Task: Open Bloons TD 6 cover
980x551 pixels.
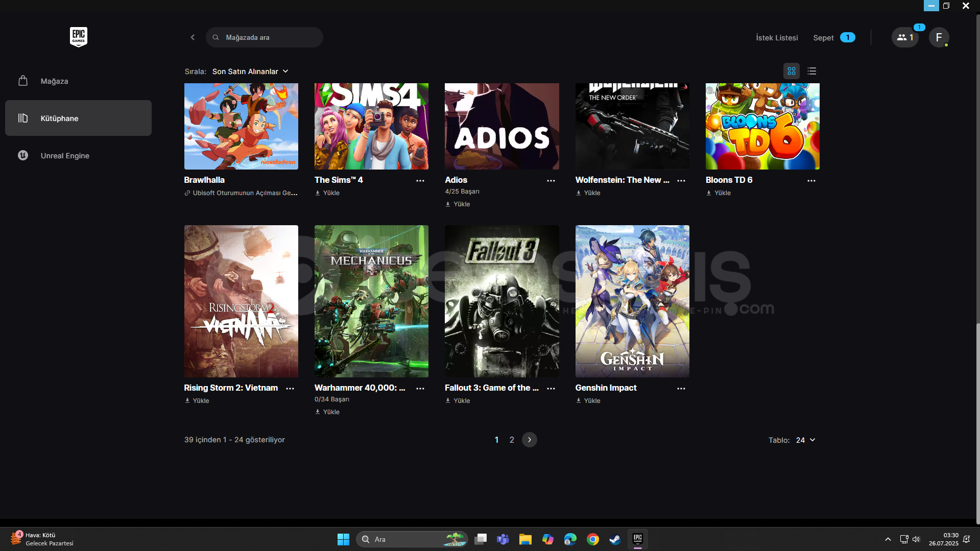Action: (x=762, y=126)
